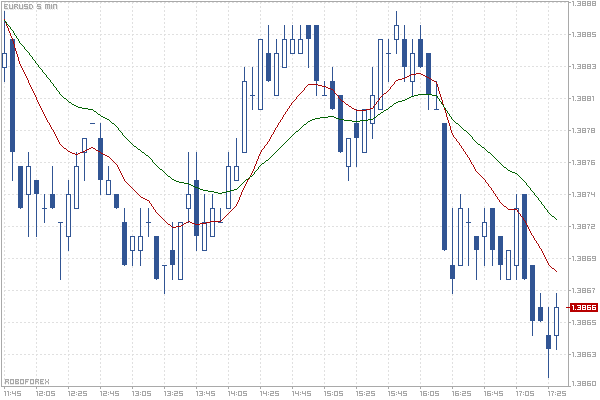This screenshot has width=600, height=400.
Task: Select the 12:05 time axis label
Action: [x=46, y=393]
